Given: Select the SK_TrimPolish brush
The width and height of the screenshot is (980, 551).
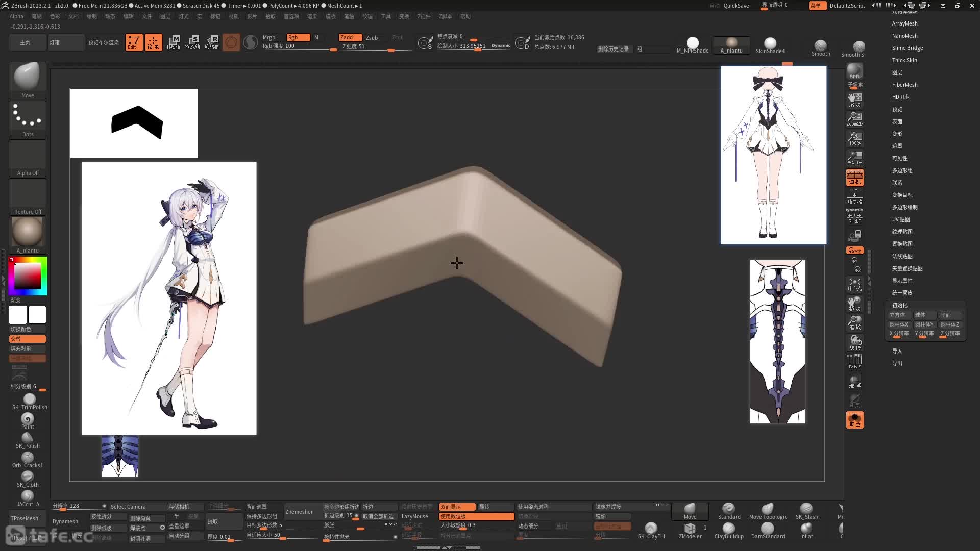Looking at the screenshot, I should (30, 402).
